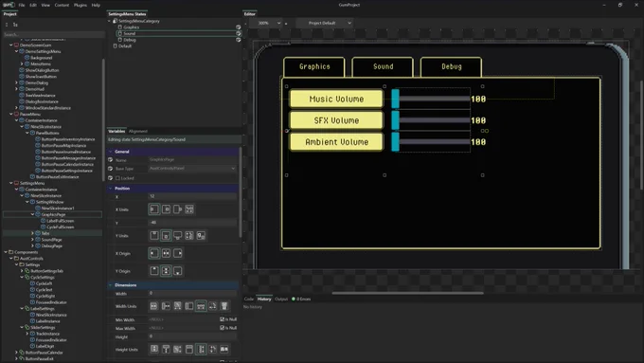Open the Help menu
Viewport: 644px width, 363px height.
[96, 5]
